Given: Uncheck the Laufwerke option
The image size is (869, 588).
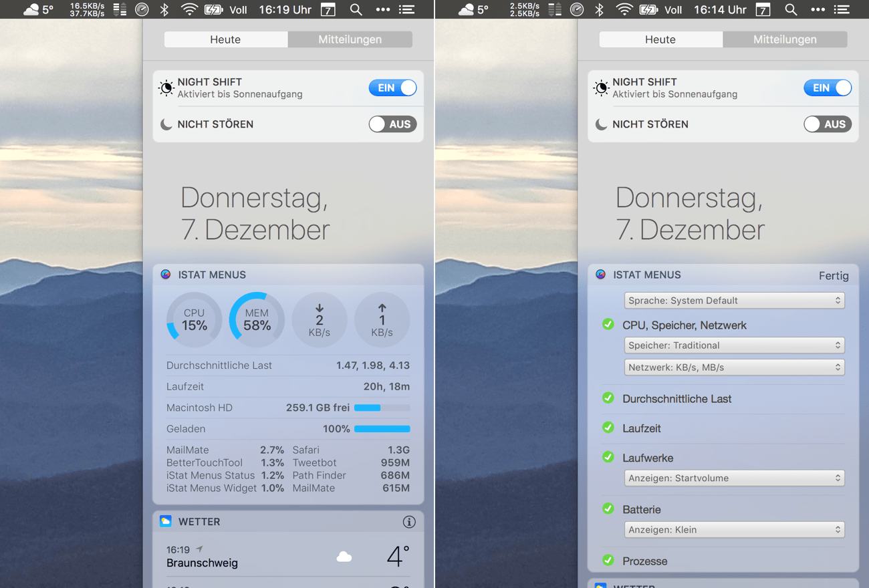Looking at the screenshot, I should [x=608, y=457].
